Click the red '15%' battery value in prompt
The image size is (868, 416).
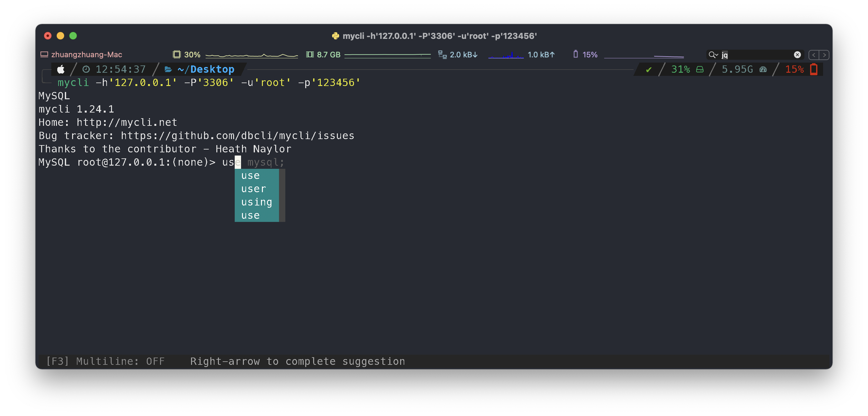coord(795,70)
